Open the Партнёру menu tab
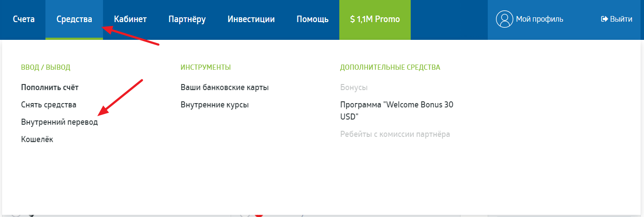644x217 pixels. point(187,19)
